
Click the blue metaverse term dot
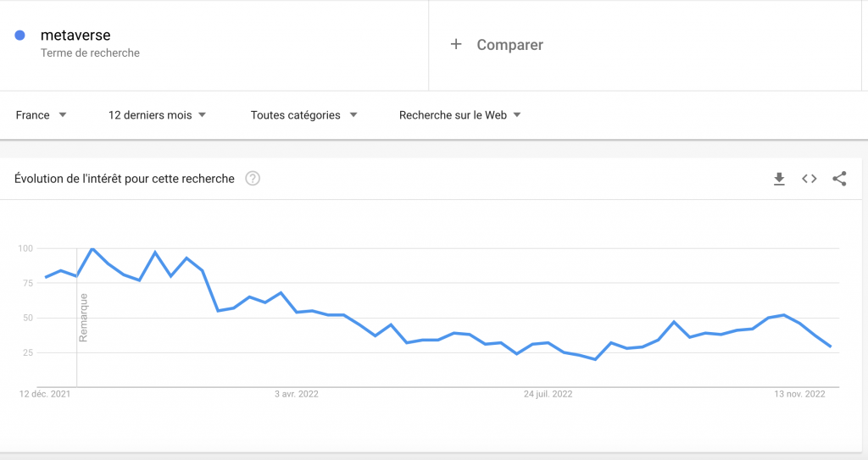tap(20, 36)
